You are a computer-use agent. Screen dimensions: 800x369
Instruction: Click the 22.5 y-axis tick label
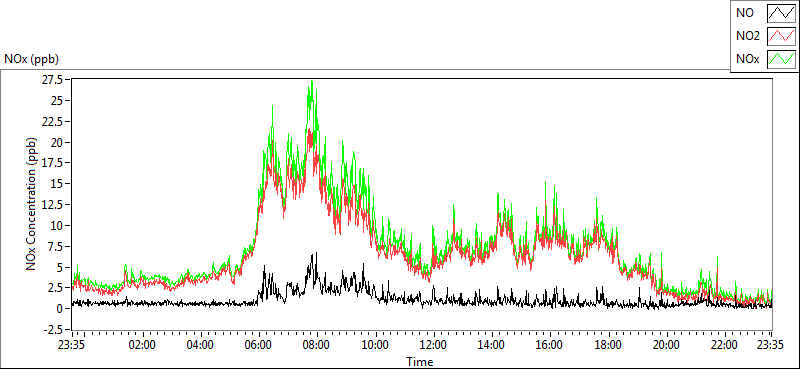53,121
